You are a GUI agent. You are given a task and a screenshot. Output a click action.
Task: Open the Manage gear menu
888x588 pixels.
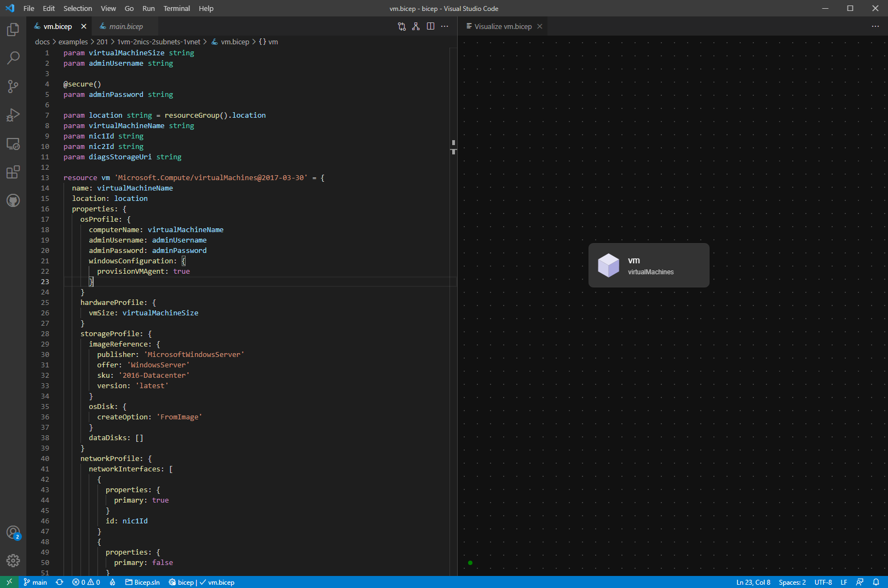point(13,561)
